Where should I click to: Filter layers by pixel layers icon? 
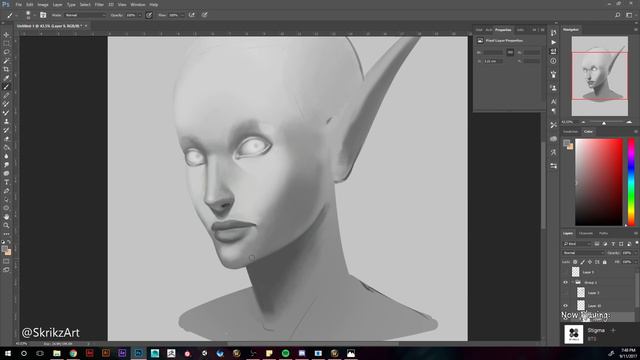pos(597,244)
